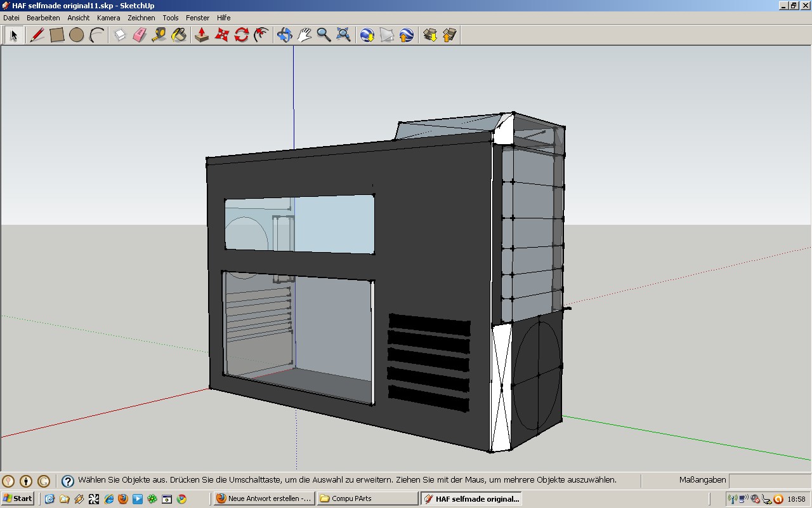812x508 pixels.
Task: Switch to Compu PArts taskbar window
Action: point(367,498)
